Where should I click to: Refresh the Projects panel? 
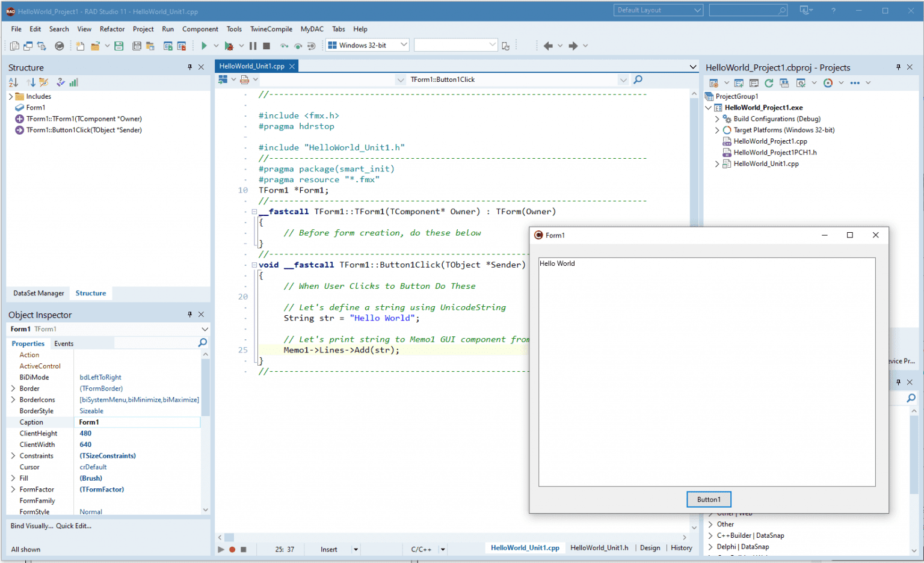(x=769, y=83)
